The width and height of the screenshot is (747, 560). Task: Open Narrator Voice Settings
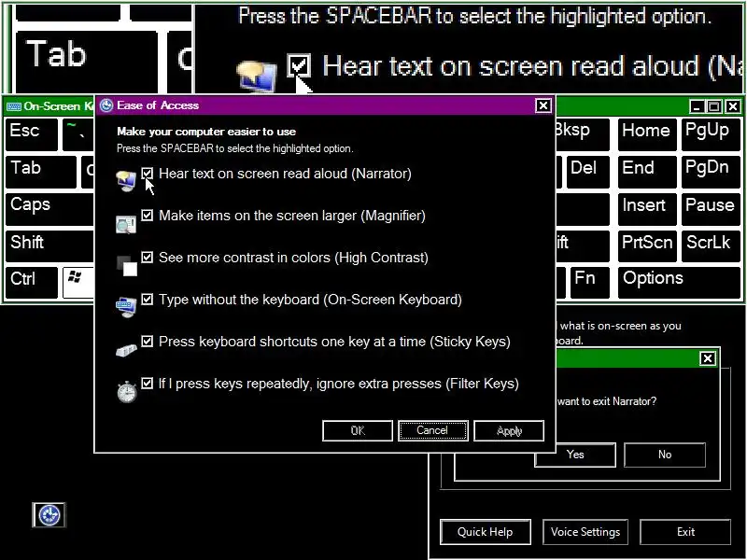(x=585, y=532)
